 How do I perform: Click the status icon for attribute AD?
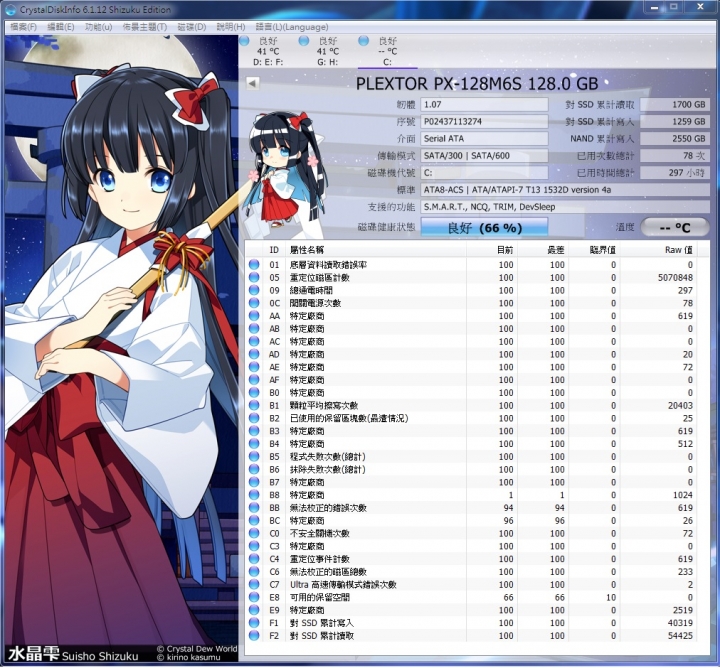[253, 354]
